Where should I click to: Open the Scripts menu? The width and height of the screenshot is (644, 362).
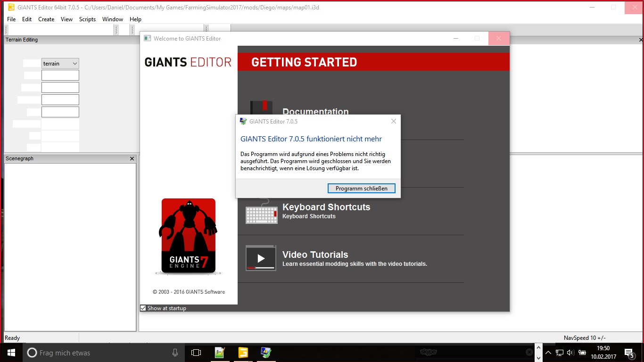tap(87, 19)
